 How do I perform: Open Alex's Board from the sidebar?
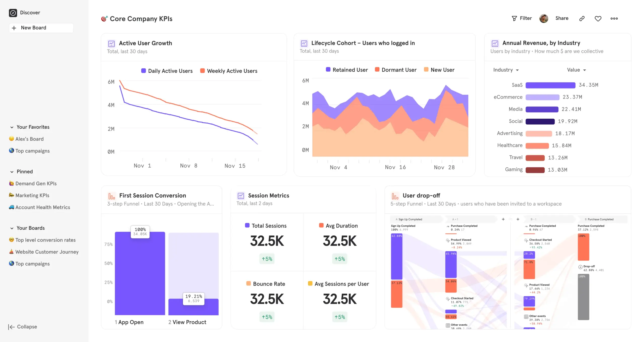pos(29,139)
